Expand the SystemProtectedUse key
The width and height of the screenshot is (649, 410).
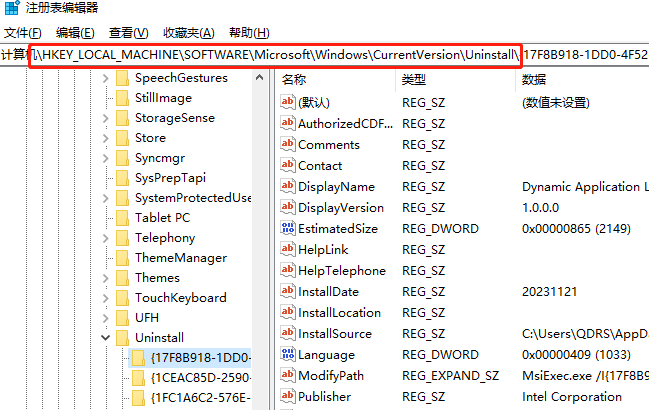pos(106,198)
